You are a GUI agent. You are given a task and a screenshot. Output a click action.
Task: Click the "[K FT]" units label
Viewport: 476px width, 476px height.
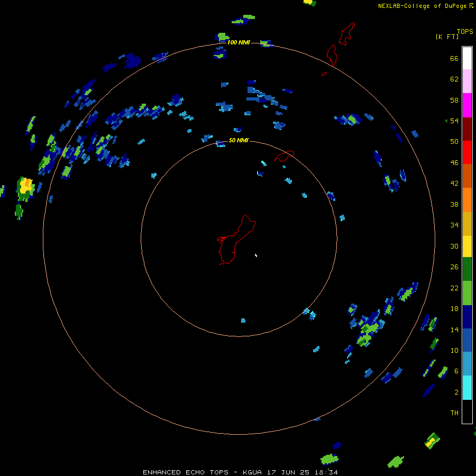(447, 37)
